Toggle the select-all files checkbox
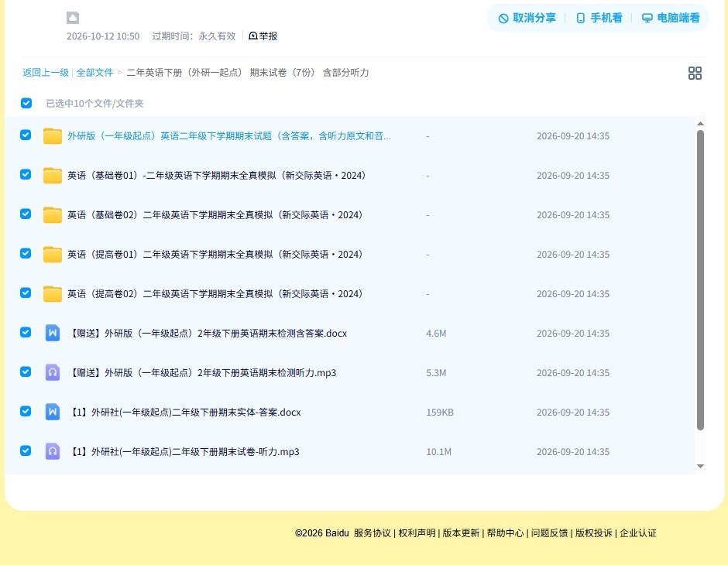This screenshot has height=565, width=728. (x=26, y=103)
